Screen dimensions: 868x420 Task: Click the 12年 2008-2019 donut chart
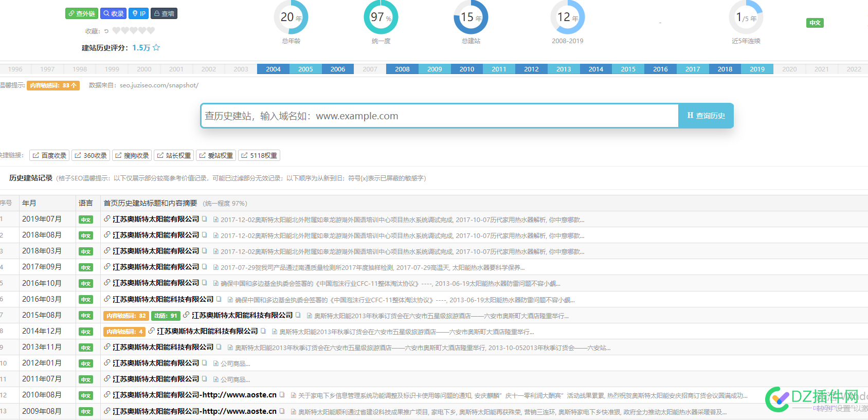pos(568,17)
